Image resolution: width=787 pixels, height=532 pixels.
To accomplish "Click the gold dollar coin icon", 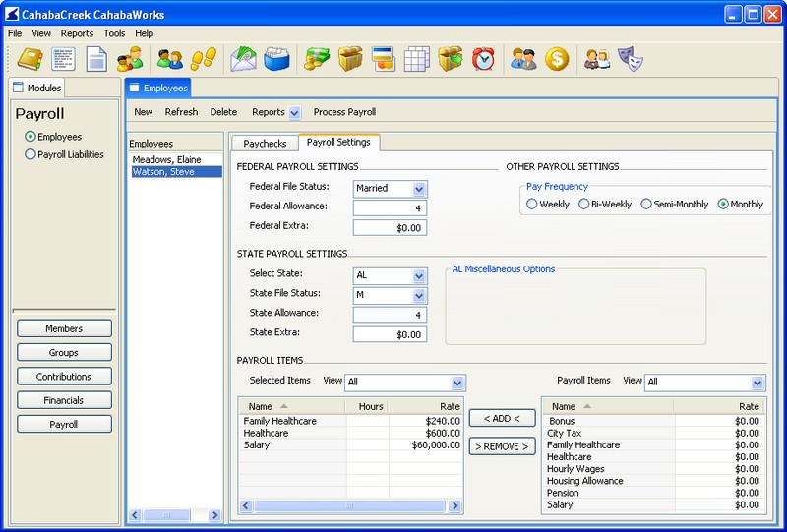I will pyautogui.click(x=557, y=59).
